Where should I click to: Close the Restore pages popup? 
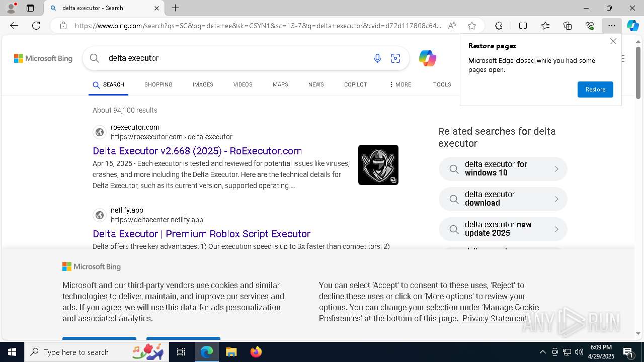(x=613, y=41)
